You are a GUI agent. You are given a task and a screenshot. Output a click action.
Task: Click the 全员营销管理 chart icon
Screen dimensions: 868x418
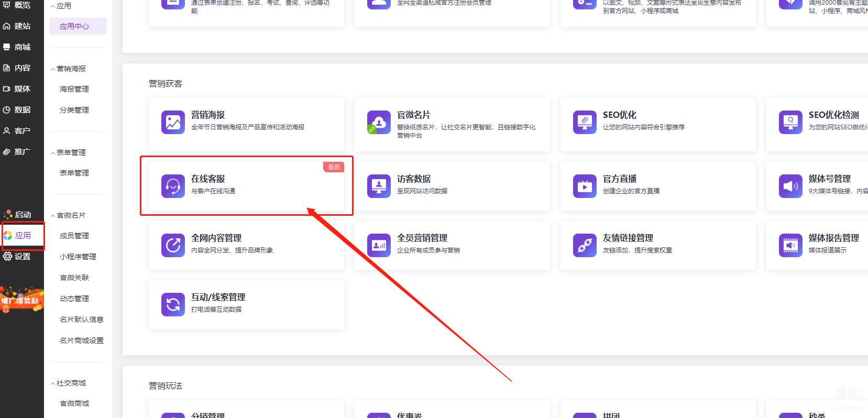coord(379,245)
